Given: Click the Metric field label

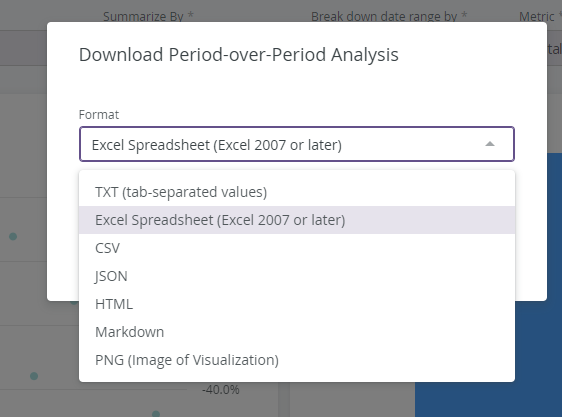Looking at the screenshot, I should (540, 16).
